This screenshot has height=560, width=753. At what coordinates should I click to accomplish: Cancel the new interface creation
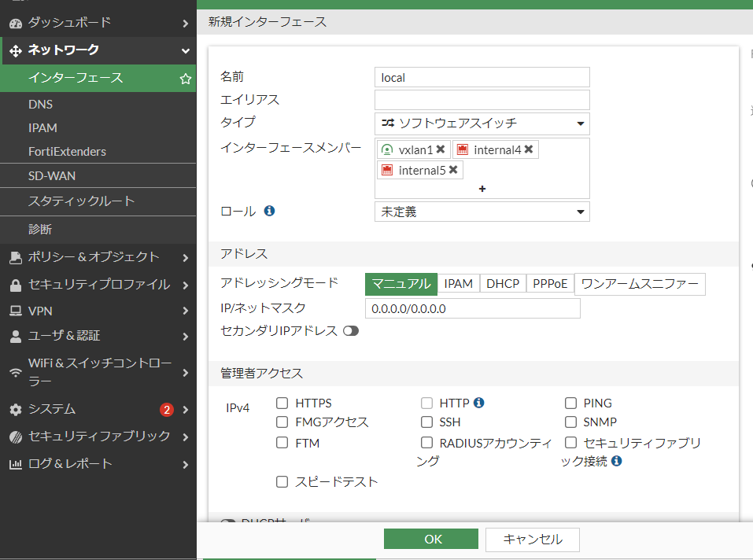pyautogui.click(x=532, y=539)
